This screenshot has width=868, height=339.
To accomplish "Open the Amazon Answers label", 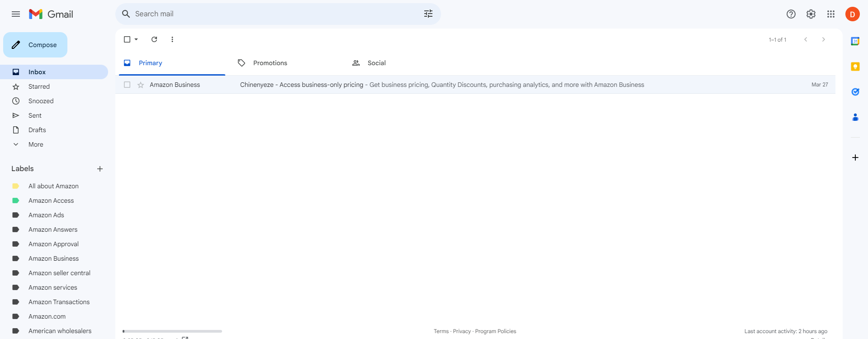I will (54, 229).
